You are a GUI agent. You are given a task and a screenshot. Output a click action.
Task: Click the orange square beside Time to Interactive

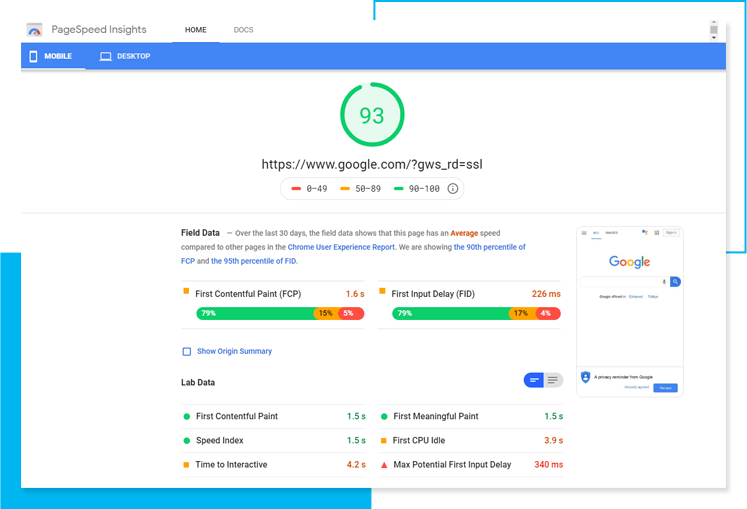click(x=186, y=465)
